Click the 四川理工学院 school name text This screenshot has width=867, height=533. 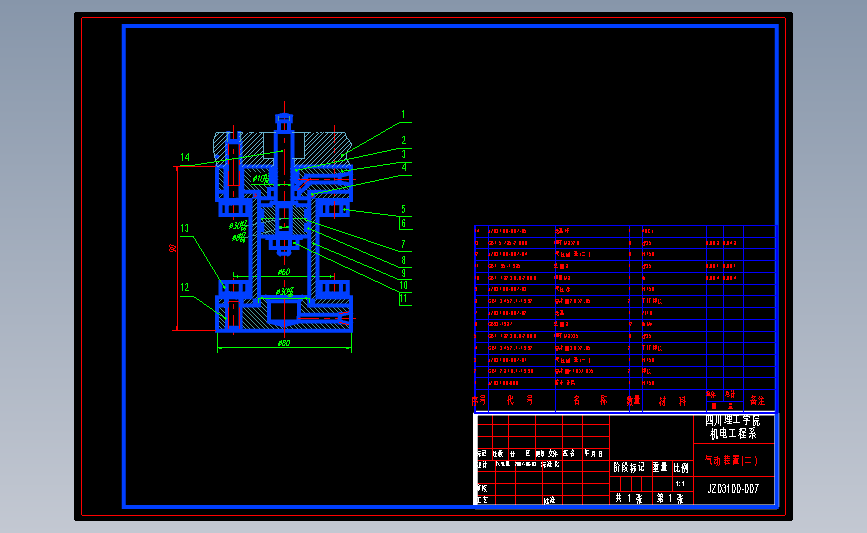coord(733,421)
